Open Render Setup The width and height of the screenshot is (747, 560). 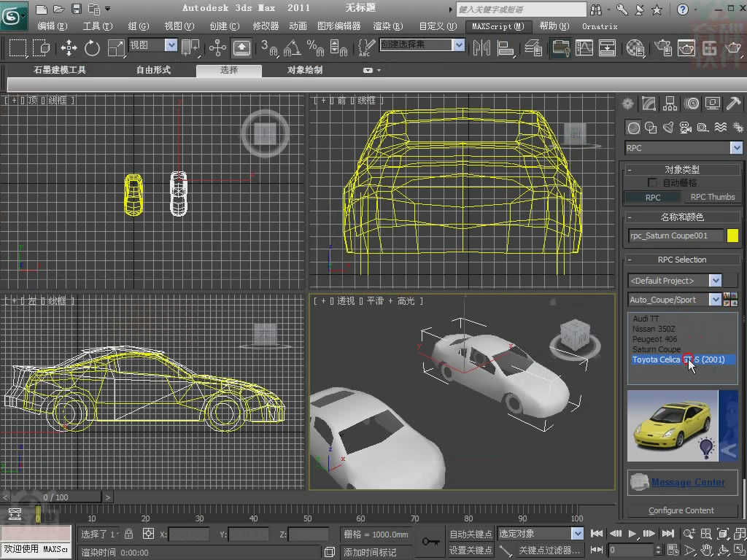click(662, 47)
